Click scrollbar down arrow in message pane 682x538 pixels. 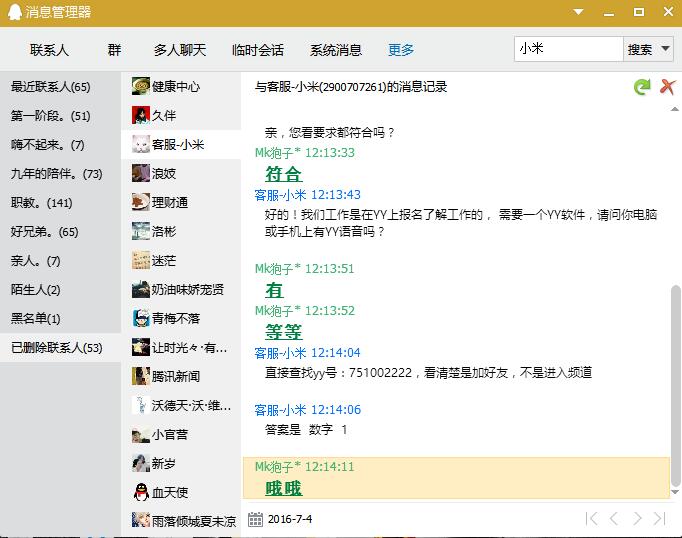[x=675, y=492]
